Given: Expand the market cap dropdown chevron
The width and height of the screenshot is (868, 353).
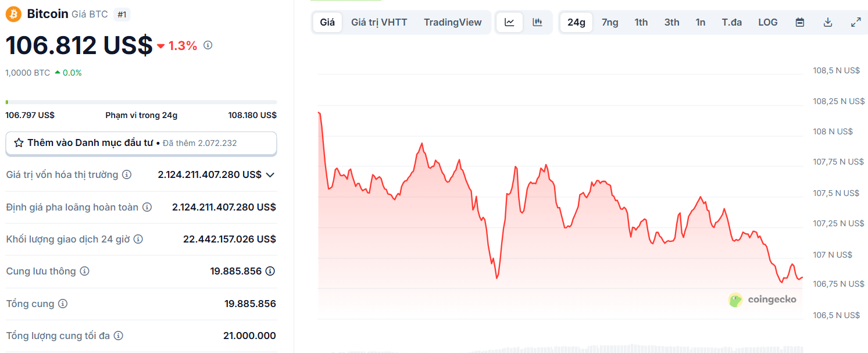Looking at the screenshot, I should [270, 175].
